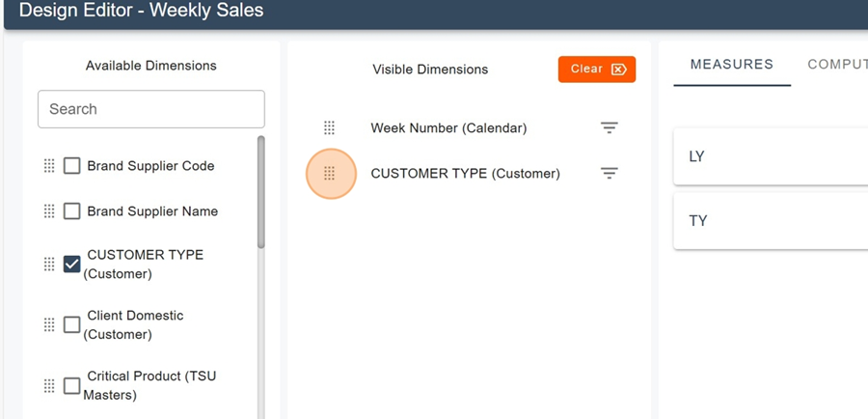The width and height of the screenshot is (868, 419).
Task: Click drag handle beside Client Domestic (Customer)
Action: point(49,325)
